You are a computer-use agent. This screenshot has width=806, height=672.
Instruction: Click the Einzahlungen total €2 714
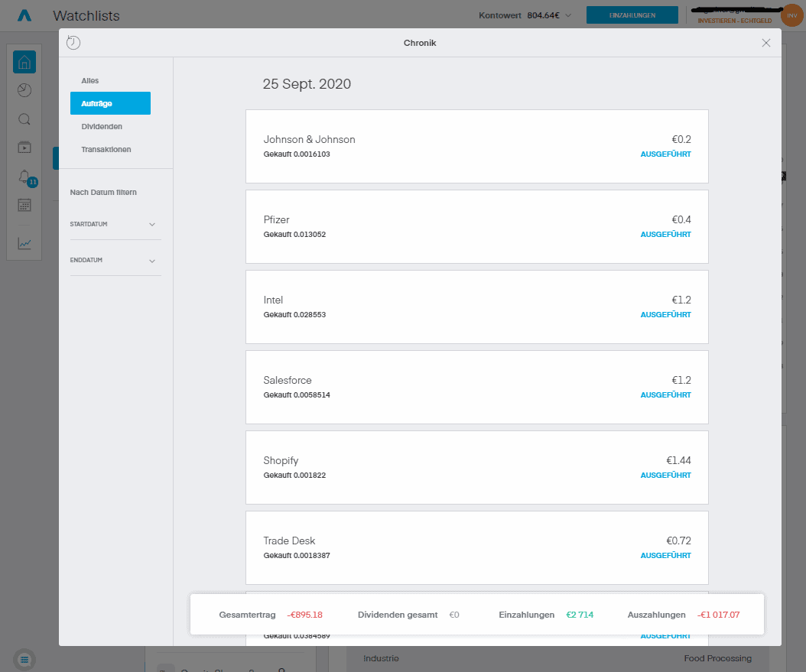[x=580, y=615]
